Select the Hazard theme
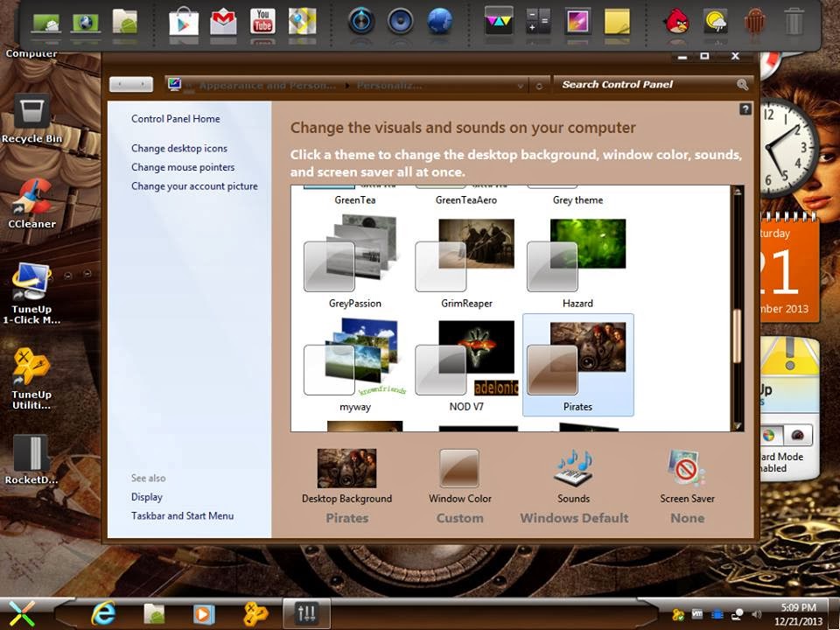The image size is (840, 630). (x=578, y=261)
